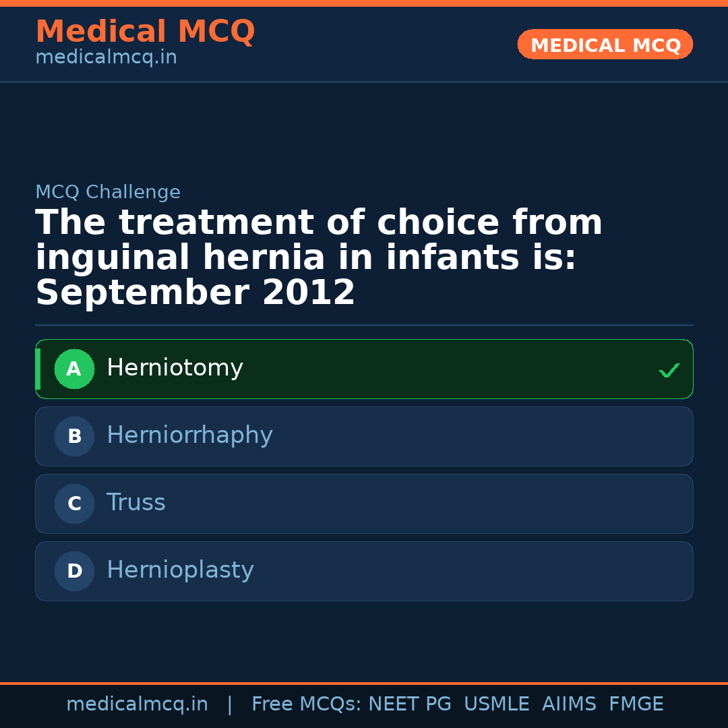Pick the D option circle badge
The height and width of the screenshot is (728, 728).
(x=74, y=571)
